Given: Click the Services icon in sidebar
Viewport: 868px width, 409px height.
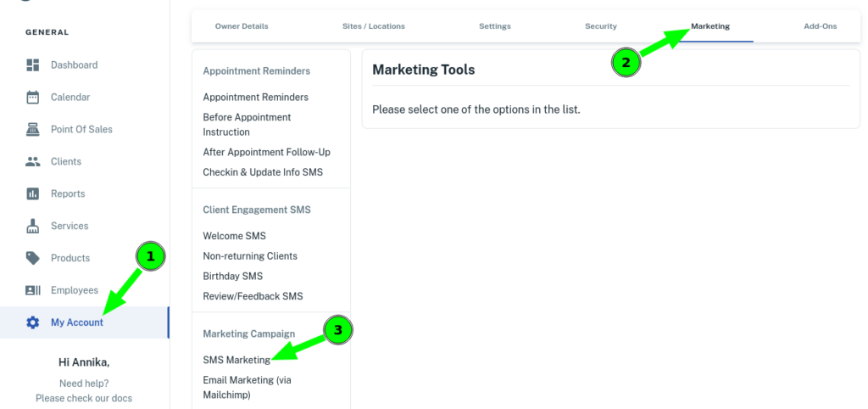Looking at the screenshot, I should pos(33,227).
